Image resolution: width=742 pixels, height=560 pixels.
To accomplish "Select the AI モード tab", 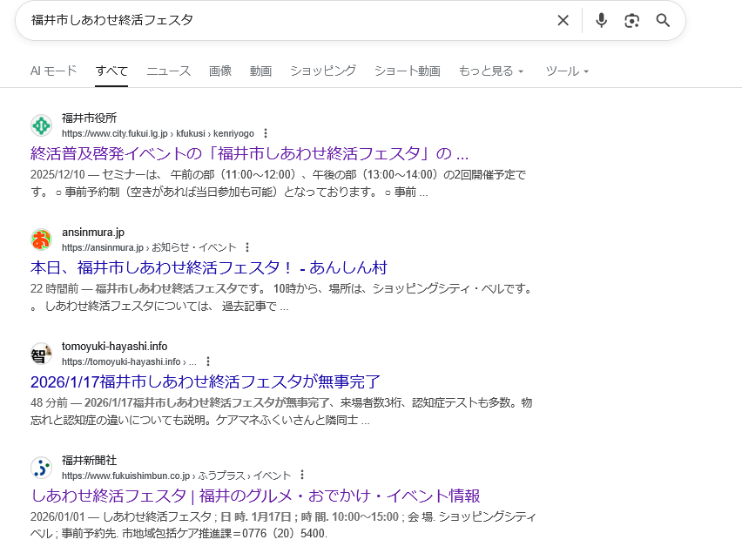I will pos(53,71).
